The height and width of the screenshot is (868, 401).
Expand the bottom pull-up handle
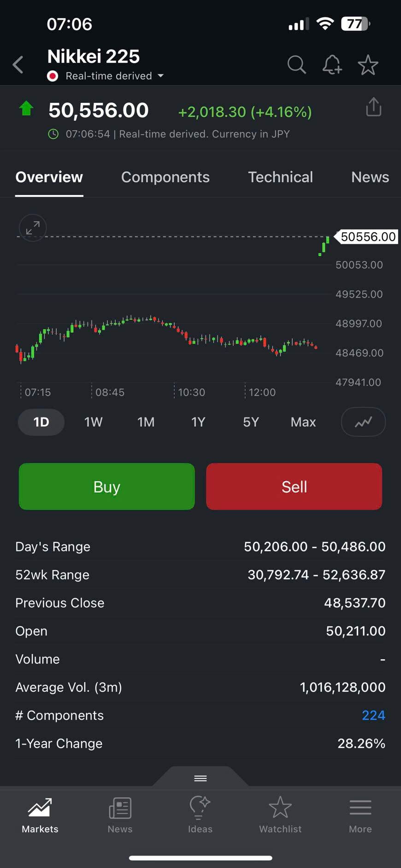(x=200, y=778)
